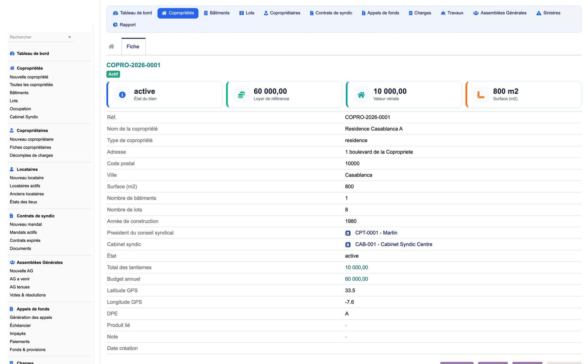Image resolution: width=588 pixels, height=364 pixels.
Task: Open Nouvelle copropriété in sidebar
Action: [29, 77]
